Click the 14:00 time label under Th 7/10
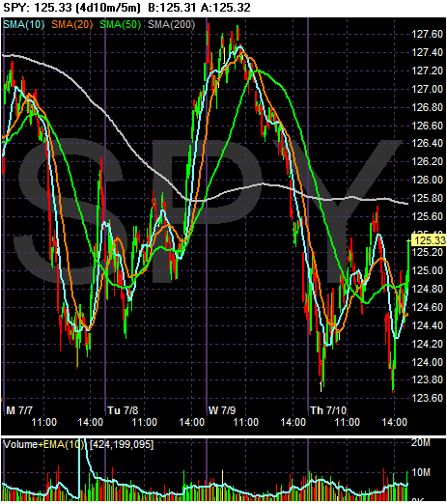This screenshot has height=504, width=447. click(x=395, y=422)
